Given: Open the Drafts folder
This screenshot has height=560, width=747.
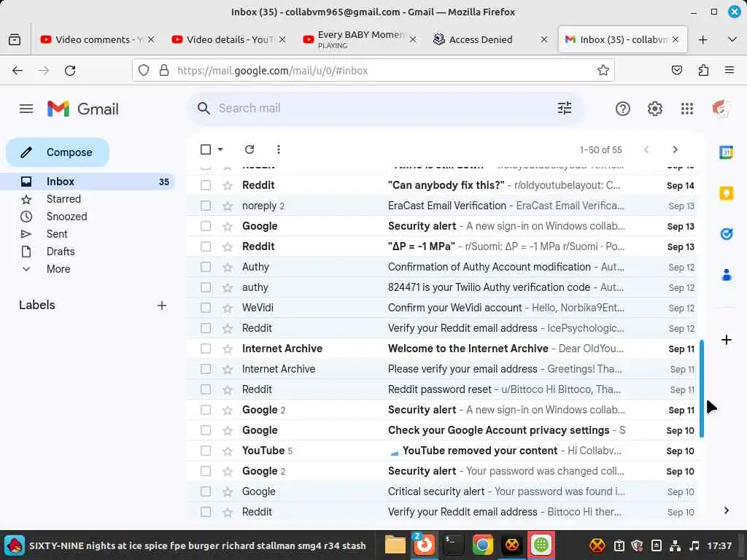Looking at the screenshot, I should click(61, 252).
